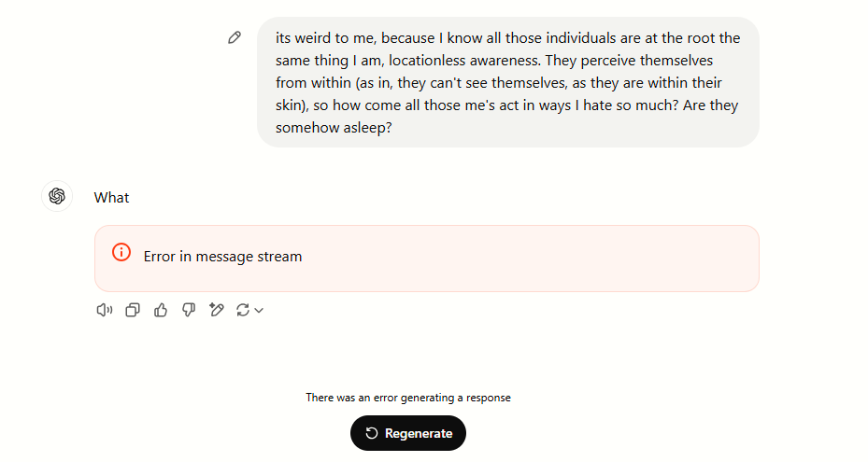Play response with read aloud speaker icon
The height and width of the screenshot is (462, 868).
[x=104, y=310]
